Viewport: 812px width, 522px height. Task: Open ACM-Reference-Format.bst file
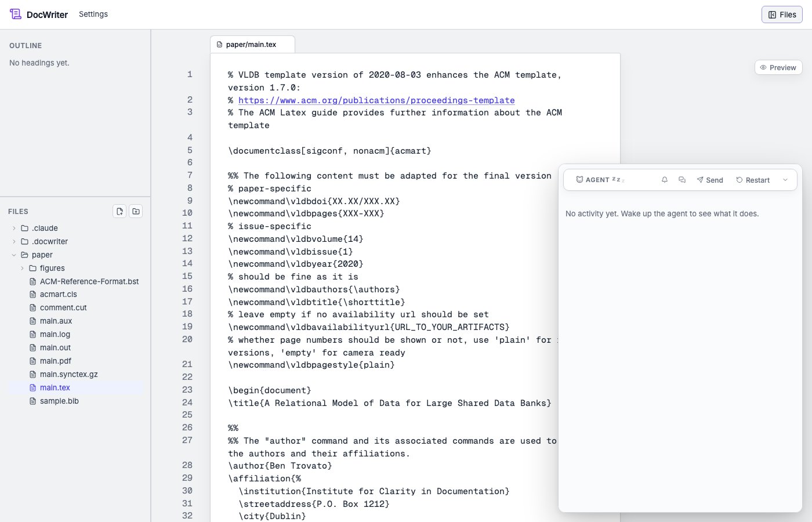pos(89,281)
